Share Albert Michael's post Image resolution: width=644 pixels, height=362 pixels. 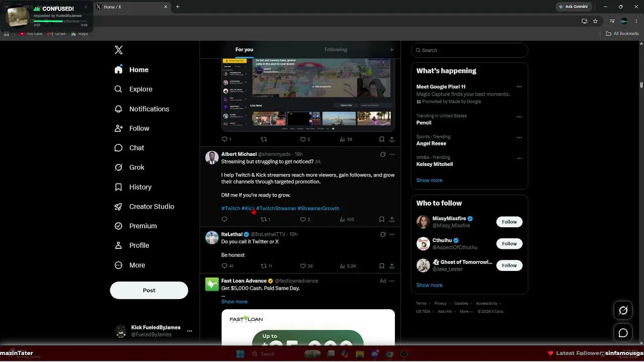coord(392,219)
